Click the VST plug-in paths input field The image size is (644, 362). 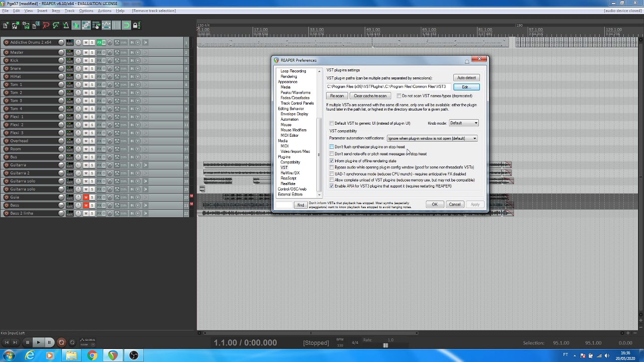(388, 86)
